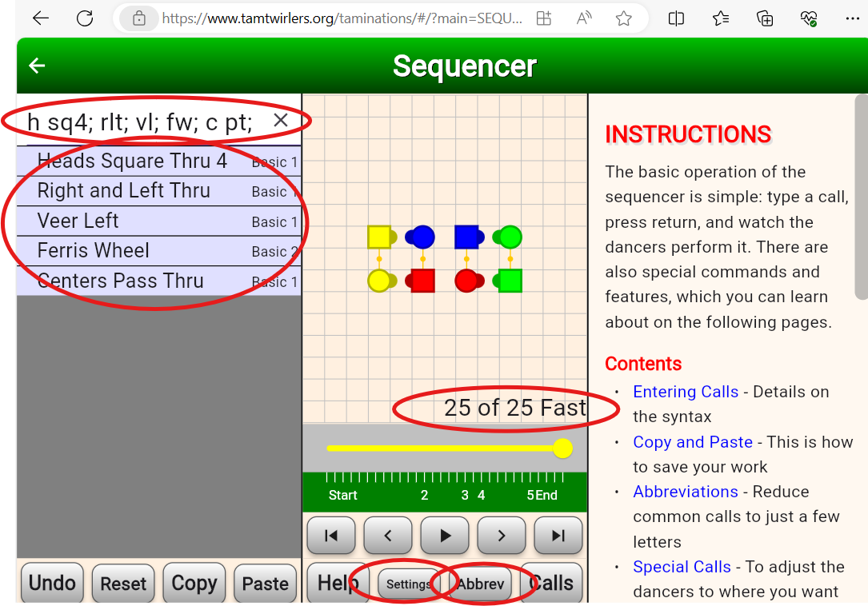Click the blue circle dancer
The image size is (868, 606).
(x=423, y=237)
